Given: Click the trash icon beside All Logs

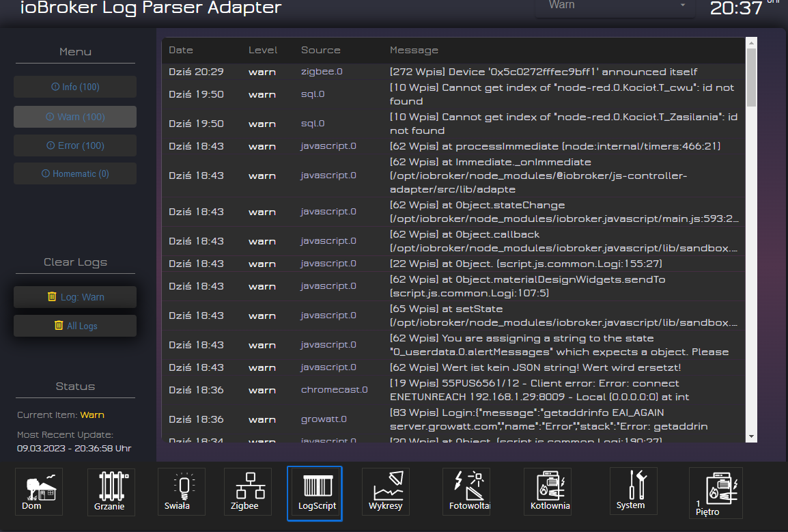Looking at the screenshot, I should 59,325.
